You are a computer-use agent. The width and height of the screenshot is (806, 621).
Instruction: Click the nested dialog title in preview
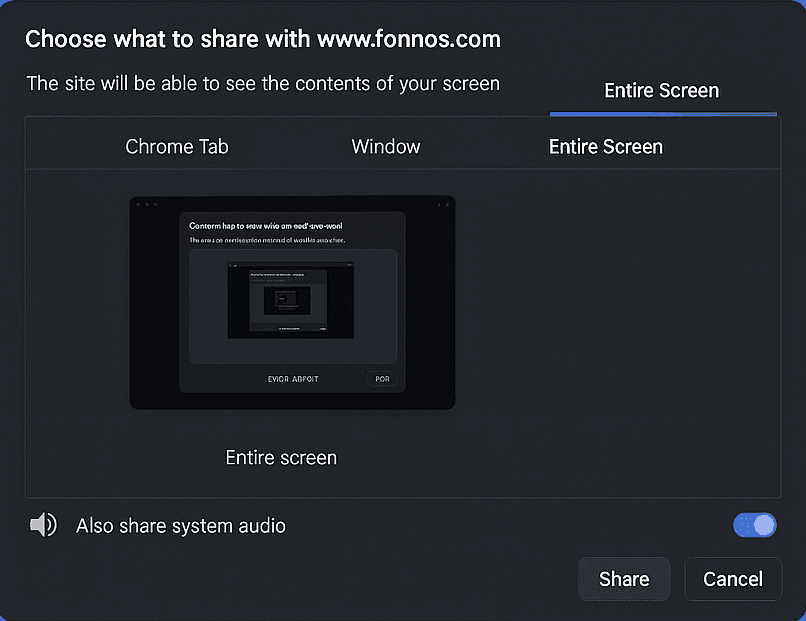coord(266,226)
